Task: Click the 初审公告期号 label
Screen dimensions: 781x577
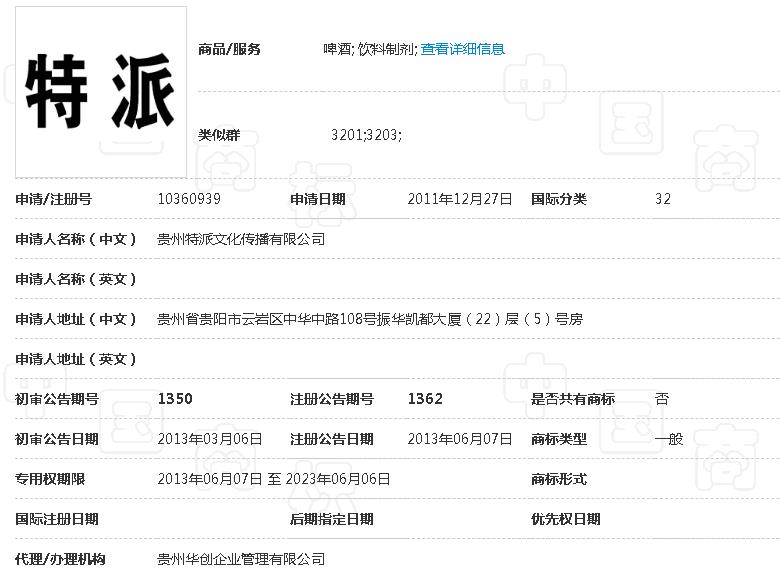Action: (x=57, y=399)
